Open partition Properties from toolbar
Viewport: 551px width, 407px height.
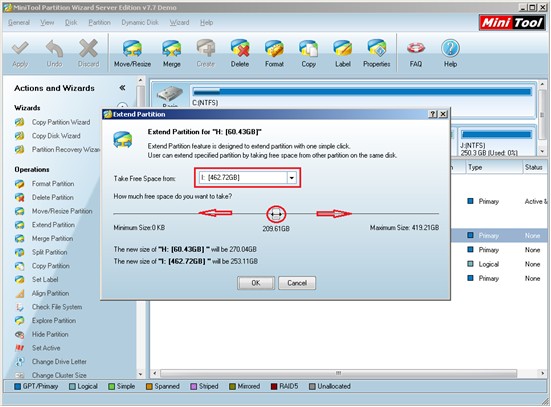click(x=377, y=54)
